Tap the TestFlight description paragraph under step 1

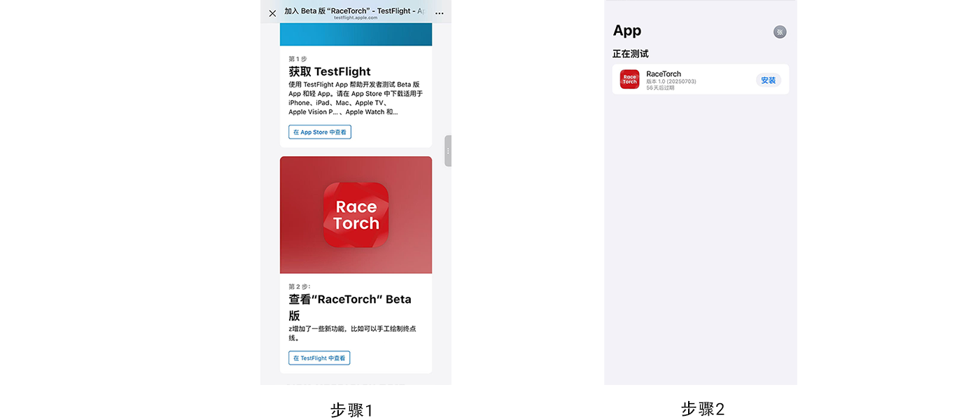point(356,98)
